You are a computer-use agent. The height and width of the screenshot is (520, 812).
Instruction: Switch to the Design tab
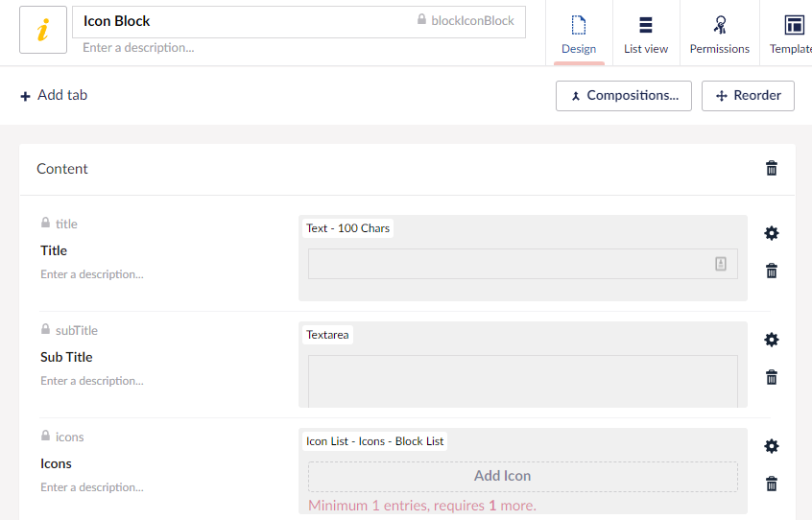[x=579, y=34]
